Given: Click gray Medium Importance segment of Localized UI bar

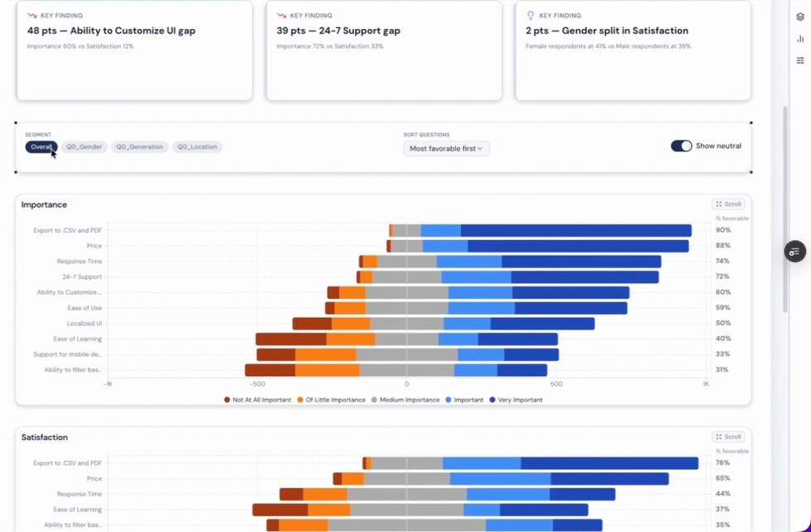Looking at the screenshot, I should point(406,324).
